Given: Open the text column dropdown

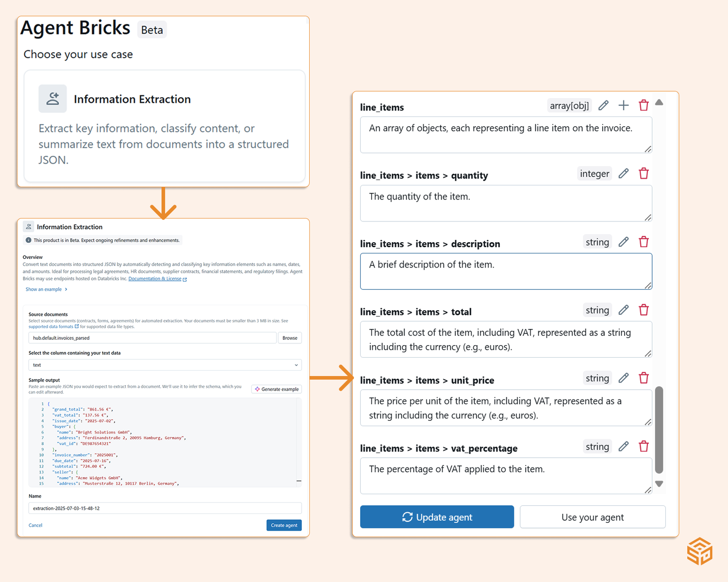Looking at the screenshot, I should point(296,365).
